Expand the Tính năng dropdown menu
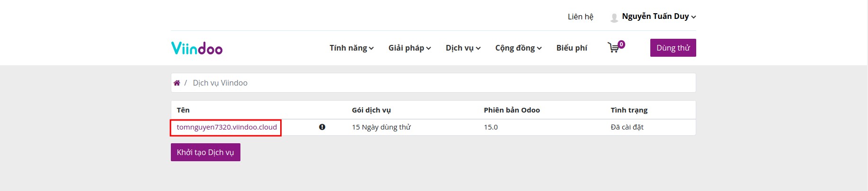This screenshot has width=868, height=191. pos(352,48)
